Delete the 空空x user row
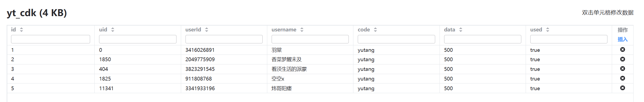This screenshot has width=644, height=102. (623, 78)
